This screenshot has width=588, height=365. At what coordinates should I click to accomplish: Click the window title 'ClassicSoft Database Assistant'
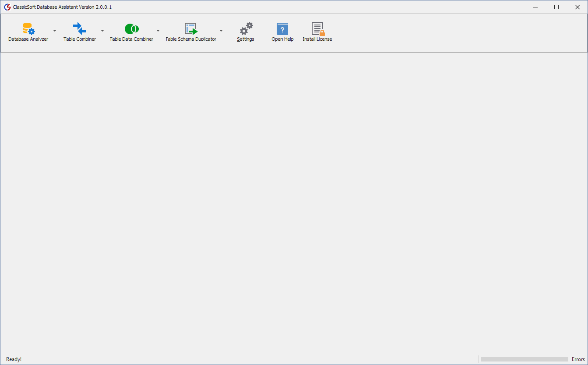(x=62, y=7)
